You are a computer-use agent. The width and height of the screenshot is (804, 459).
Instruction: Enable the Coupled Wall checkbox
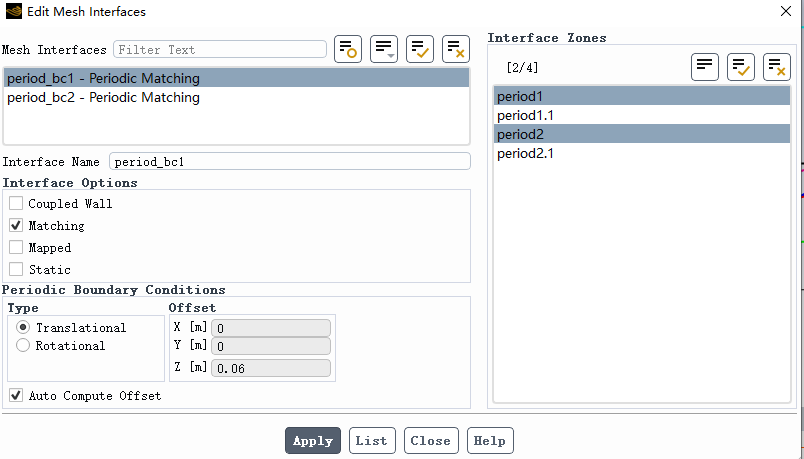(16, 204)
